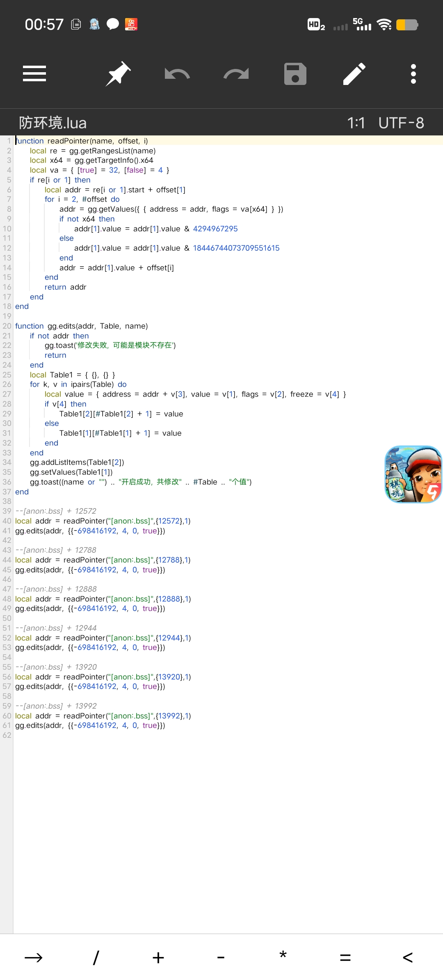
Task: Save the file with floppy icon
Action: 295,74
